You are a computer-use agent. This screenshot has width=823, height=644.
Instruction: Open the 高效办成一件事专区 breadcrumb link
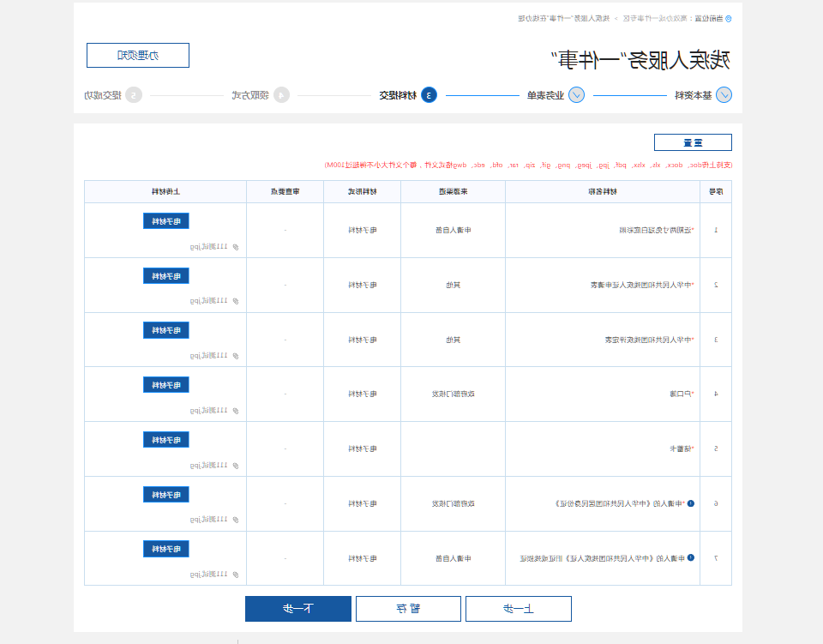click(655, 18)
